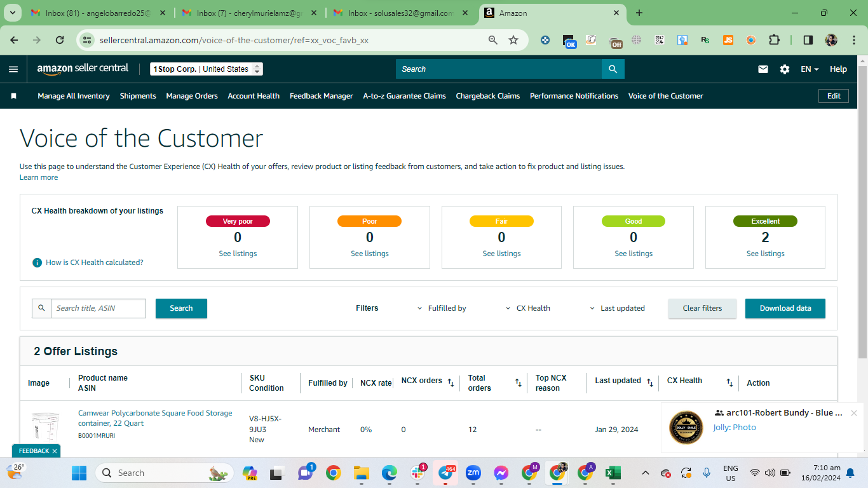Open a new browser tab
Image resolution: width=868 pixels, height=488 pixels.
[639, 13]
